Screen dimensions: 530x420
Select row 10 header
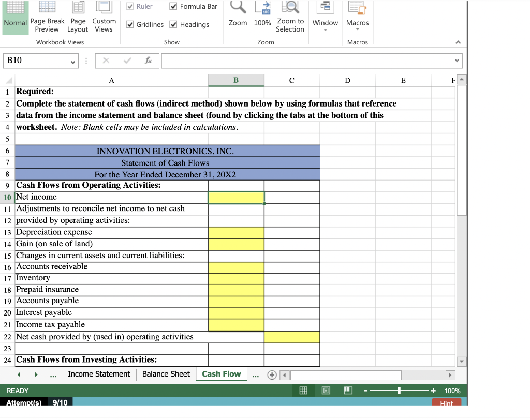(x=7, y=198)
